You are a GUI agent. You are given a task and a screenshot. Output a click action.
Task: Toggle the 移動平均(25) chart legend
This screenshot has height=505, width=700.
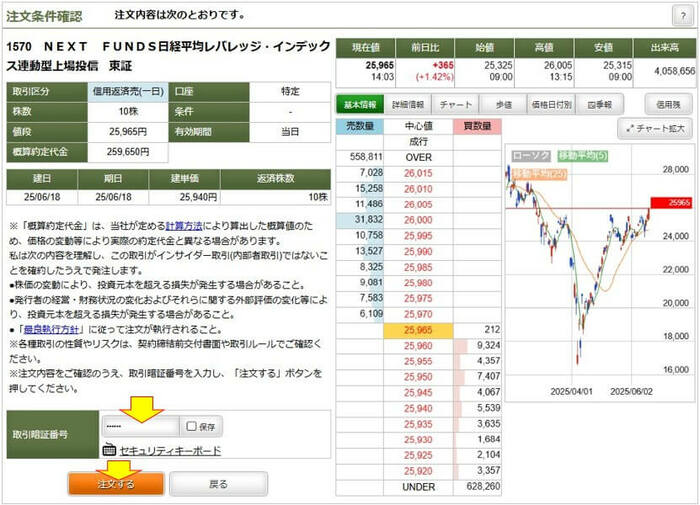pyautogui.click(x=540, y=174)
